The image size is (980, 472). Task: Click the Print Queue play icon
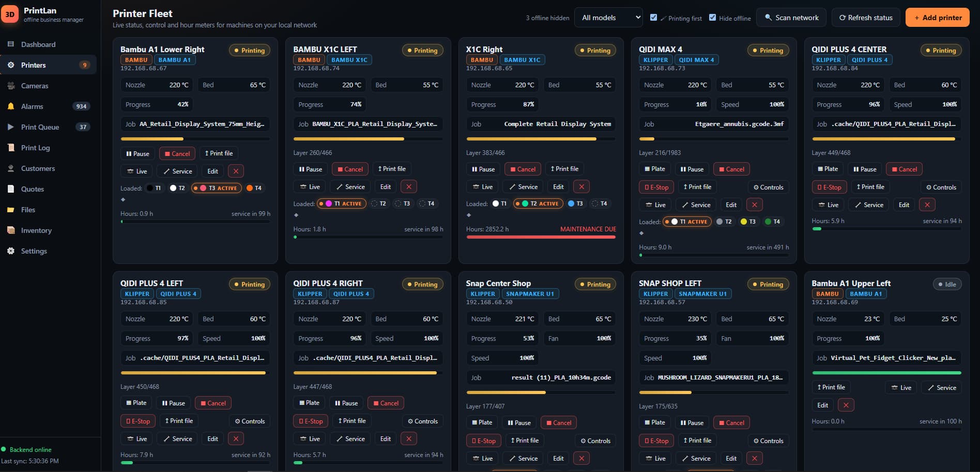click(x=11, y=127)
